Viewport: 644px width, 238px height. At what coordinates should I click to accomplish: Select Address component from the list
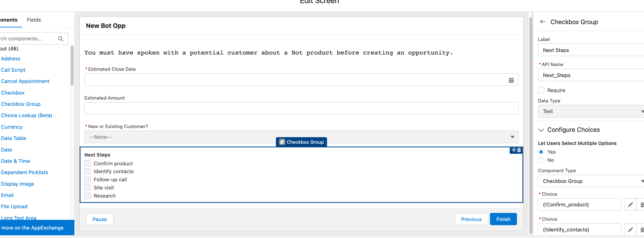coord(11,59)
